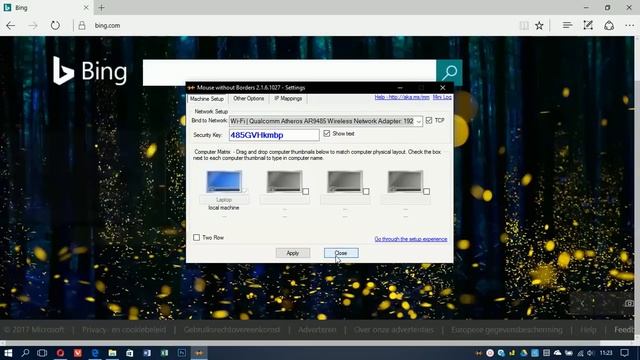Open File Explorer from the taskbar
The height and width of the screenshot is (360, 640).
coord(112,353)
